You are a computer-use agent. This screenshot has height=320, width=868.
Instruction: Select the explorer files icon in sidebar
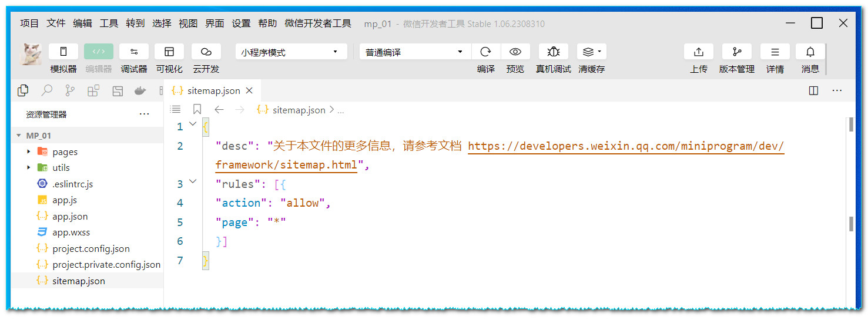23,90
